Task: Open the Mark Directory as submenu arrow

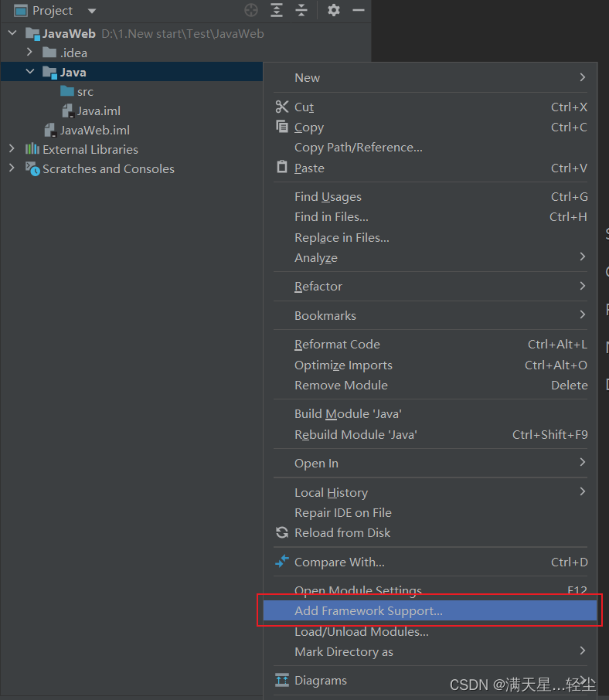Action: 582,651
